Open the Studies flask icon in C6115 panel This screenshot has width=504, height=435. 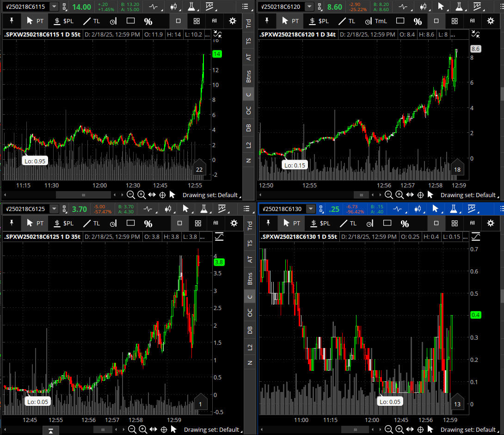pyautogui.click(x=191, y=6)
